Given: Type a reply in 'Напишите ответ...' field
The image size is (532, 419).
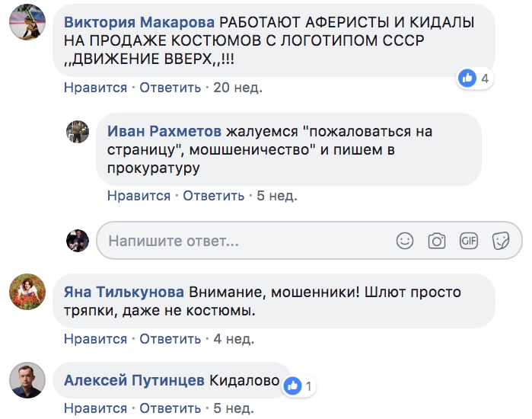Looking at the screenshot, I should click(x=244, y=241).
